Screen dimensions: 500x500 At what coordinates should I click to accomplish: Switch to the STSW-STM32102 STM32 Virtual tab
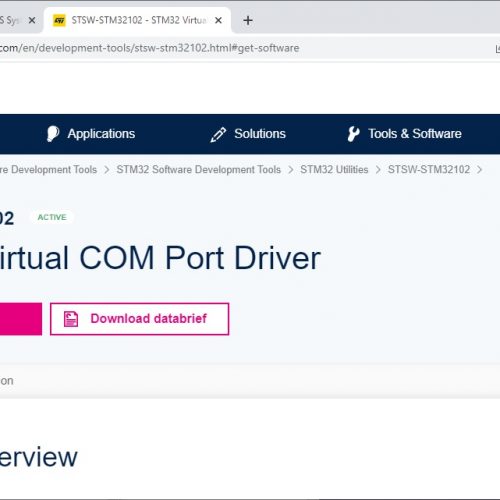click(x=137, y=20)
